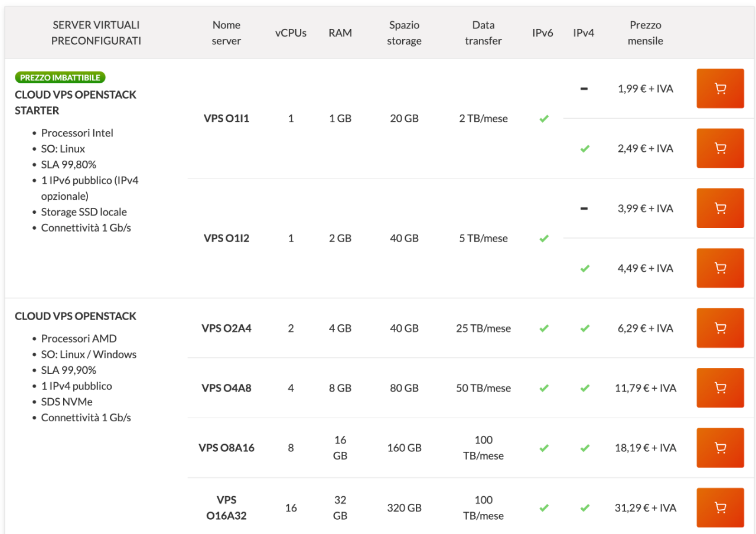Click the IPv4 checkmark for VPS O4A8
The width and height of the screenshot is (756, 534).
[585, 388]
